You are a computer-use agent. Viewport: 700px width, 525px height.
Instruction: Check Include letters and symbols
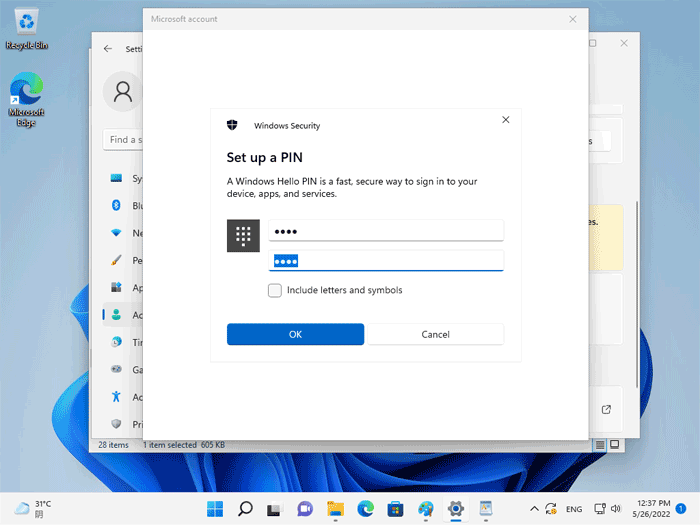coord(275,290)
